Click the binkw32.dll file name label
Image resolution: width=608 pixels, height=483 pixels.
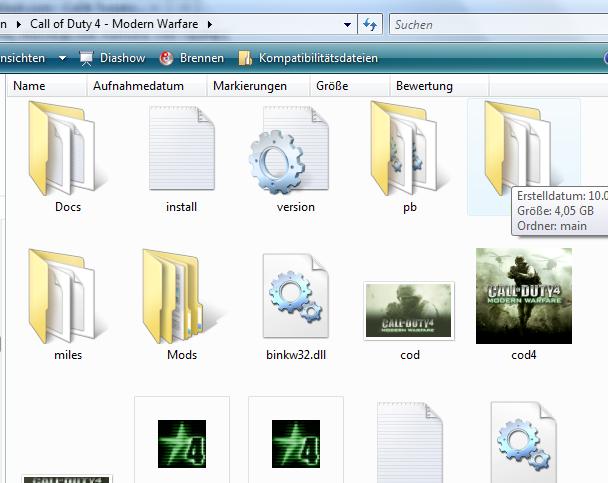pyautogui.click(x=296, y=355)
